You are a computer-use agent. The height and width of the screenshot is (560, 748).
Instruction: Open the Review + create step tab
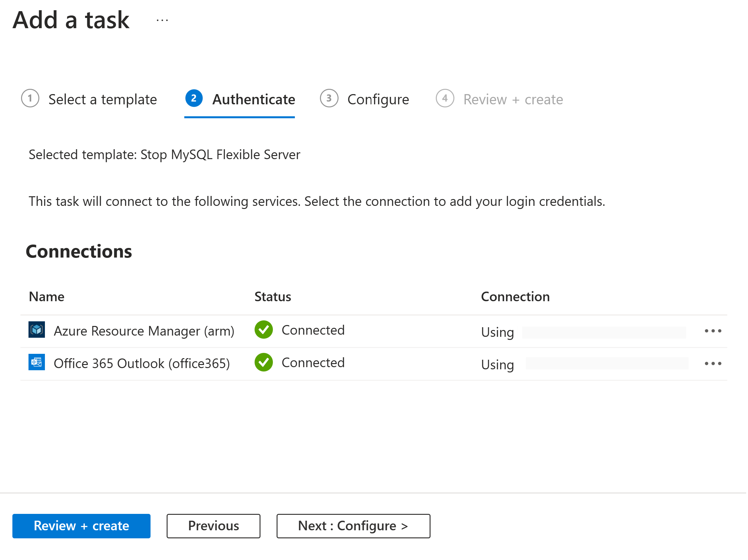(x=514, y=100)
